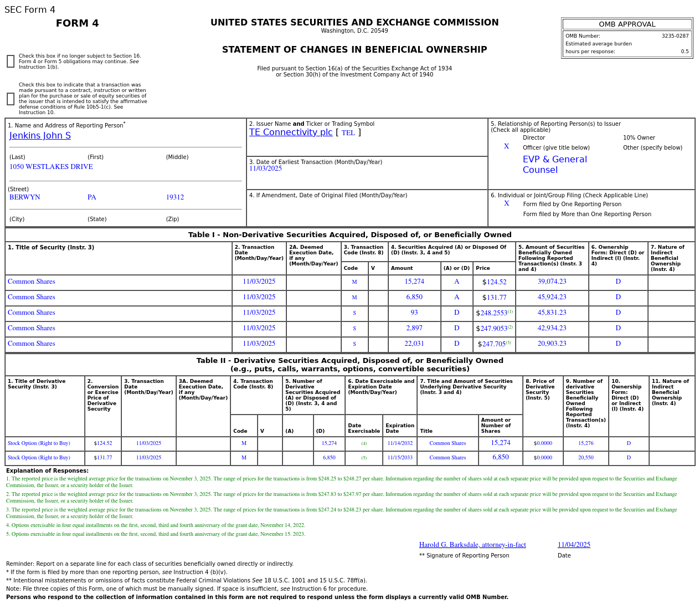Click footnote (4) in Date Exercisable column
The height and width of the screenshot is (614, 700).
(364, 443)
